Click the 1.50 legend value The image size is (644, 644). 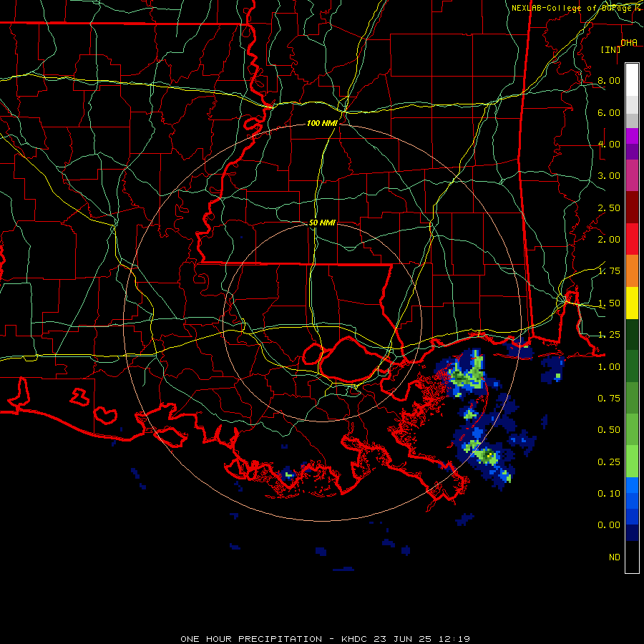[x=609, y=303]
